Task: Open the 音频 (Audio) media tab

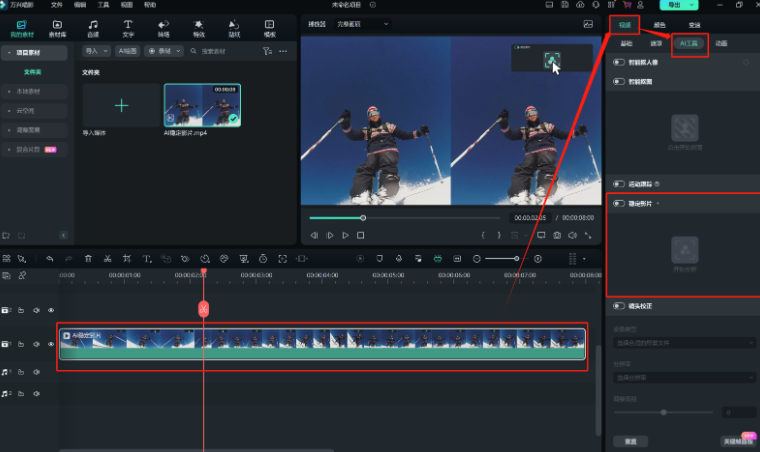Action: (x=93, y=27)
